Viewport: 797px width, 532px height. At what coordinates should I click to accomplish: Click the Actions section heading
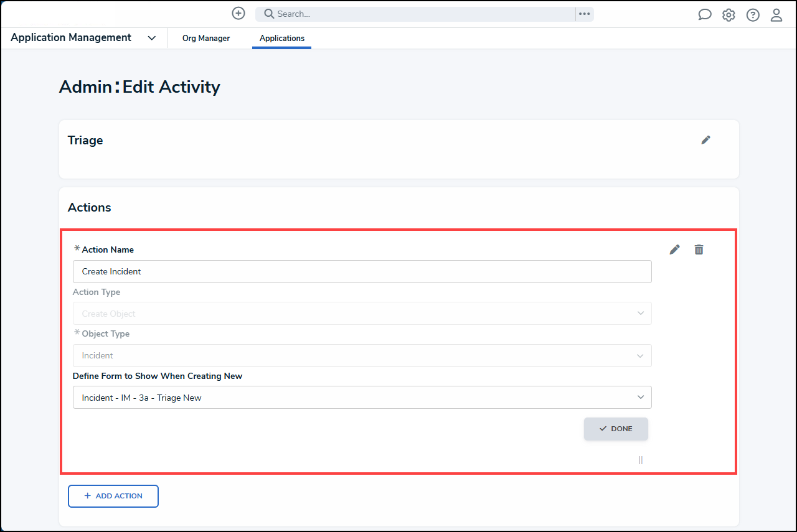pyautogui.click(x=90, y=208)
